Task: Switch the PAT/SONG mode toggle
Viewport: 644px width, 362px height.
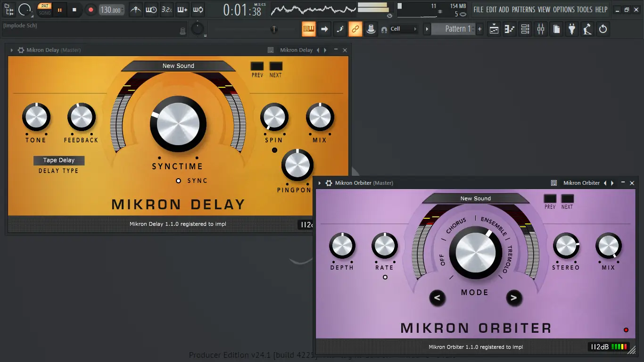Action: click(x=45, y=9)
